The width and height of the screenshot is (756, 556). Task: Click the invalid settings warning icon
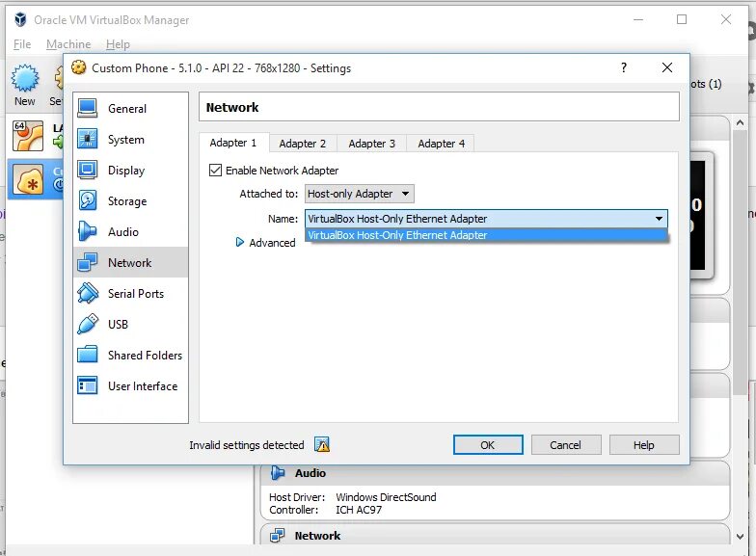[322, 445]
